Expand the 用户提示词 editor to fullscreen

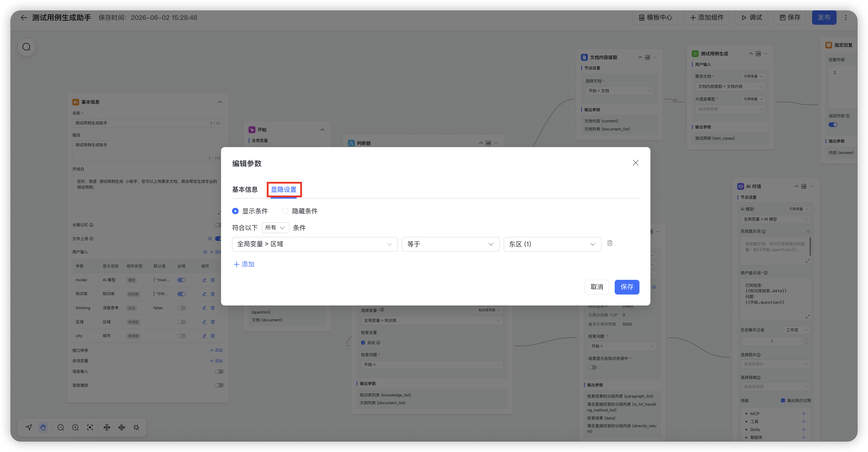[808, 317]
